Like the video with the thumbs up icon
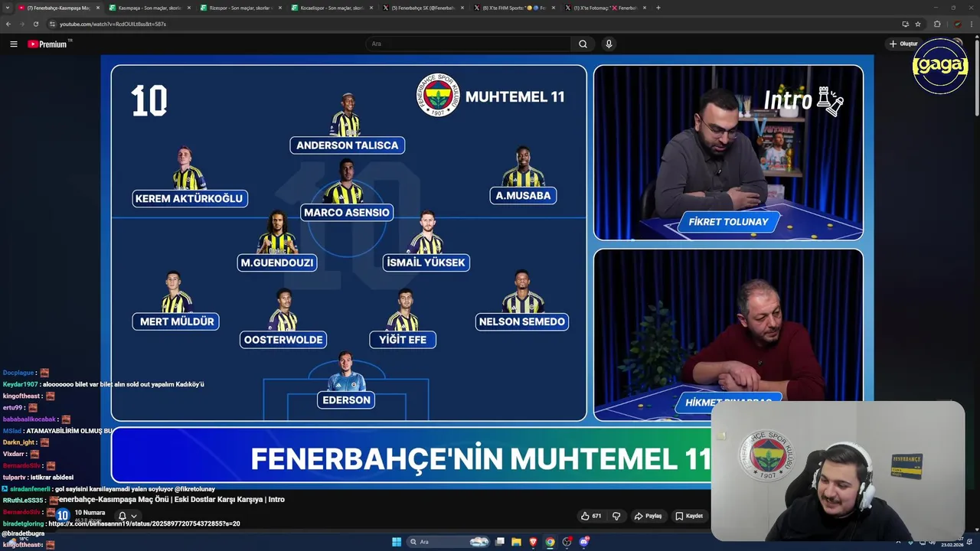980x551 pixels. point(591,516)
